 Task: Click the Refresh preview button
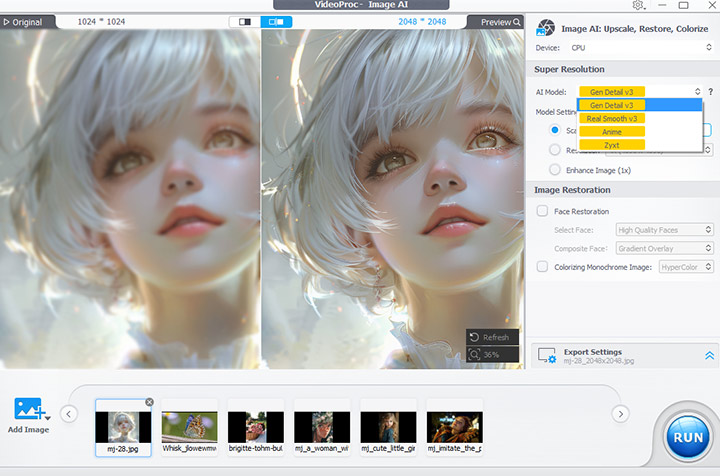pyautogui.click(x=491, y=337)
